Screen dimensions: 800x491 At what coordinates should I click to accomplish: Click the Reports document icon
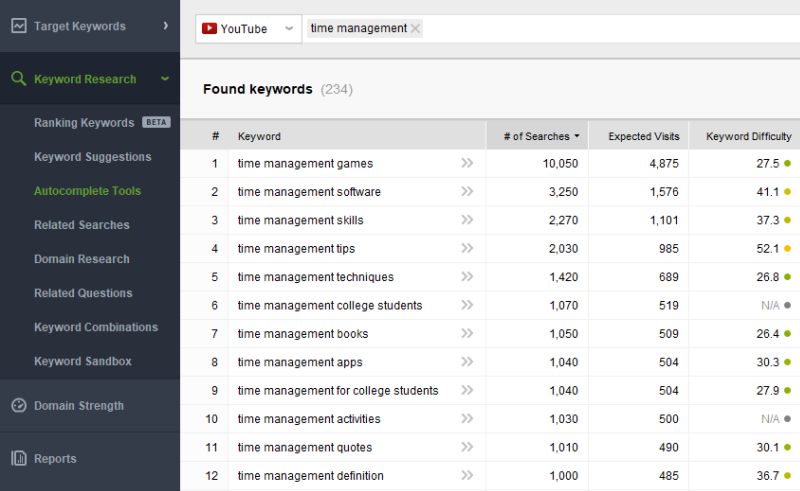19,458
